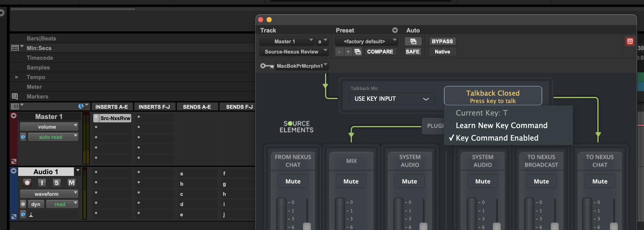Click the key input icon
The image size is (644, 230).
tap(267, 66)
